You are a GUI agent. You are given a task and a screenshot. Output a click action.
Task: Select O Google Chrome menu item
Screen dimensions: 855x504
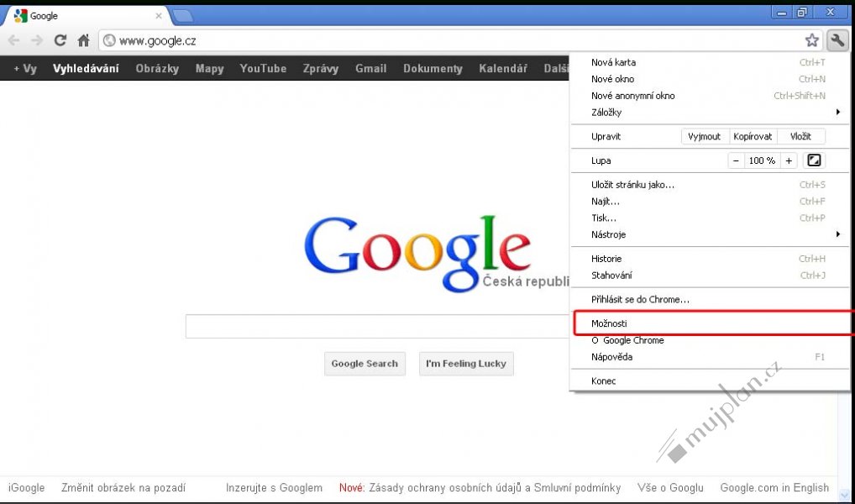click(x=710, y=340)
